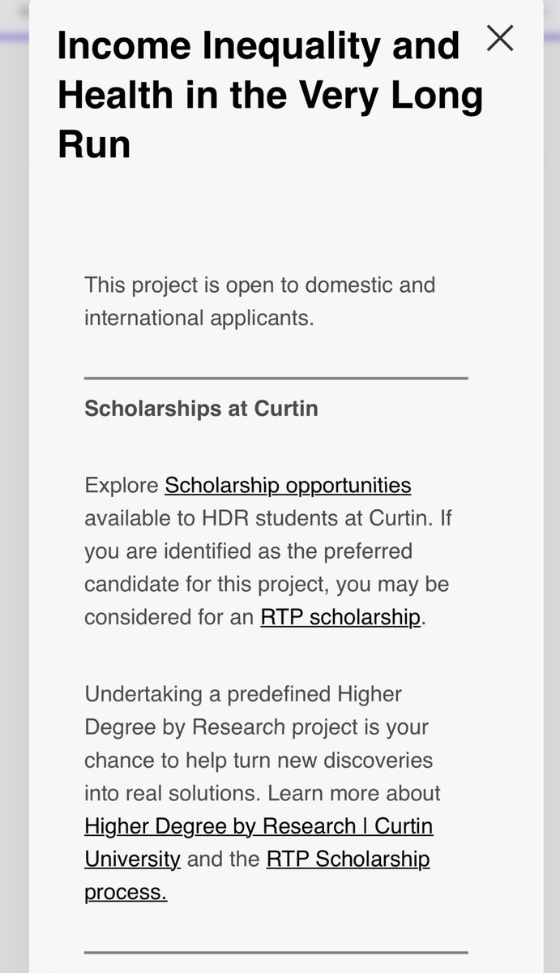The height and width of the screenshot is (973, 560).
Task: Close the project details modal with X
Action: pos(500,38)
